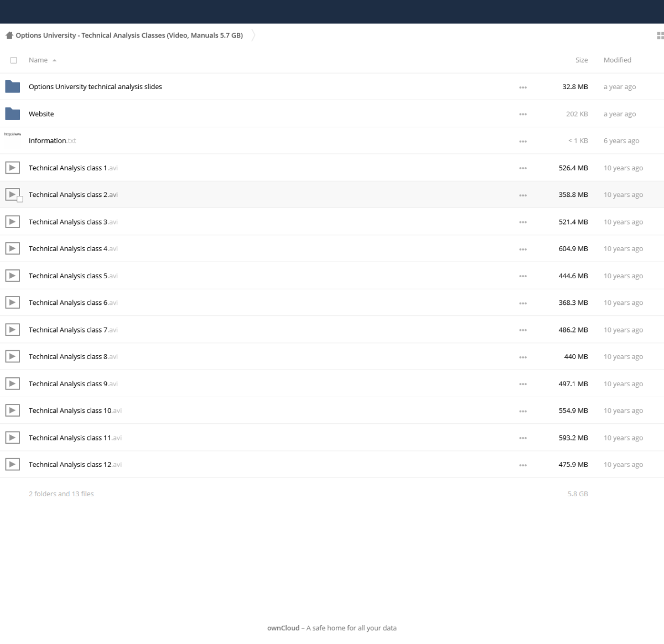Open Technical Analysis class 7.avi file name
Viewport: 664px width, 644px height.
(x=73, y=330)
